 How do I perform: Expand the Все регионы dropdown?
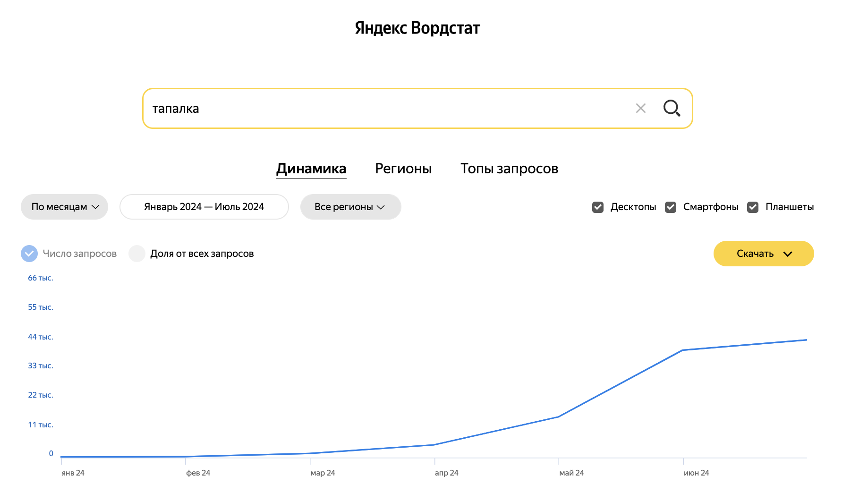[350, 207]
